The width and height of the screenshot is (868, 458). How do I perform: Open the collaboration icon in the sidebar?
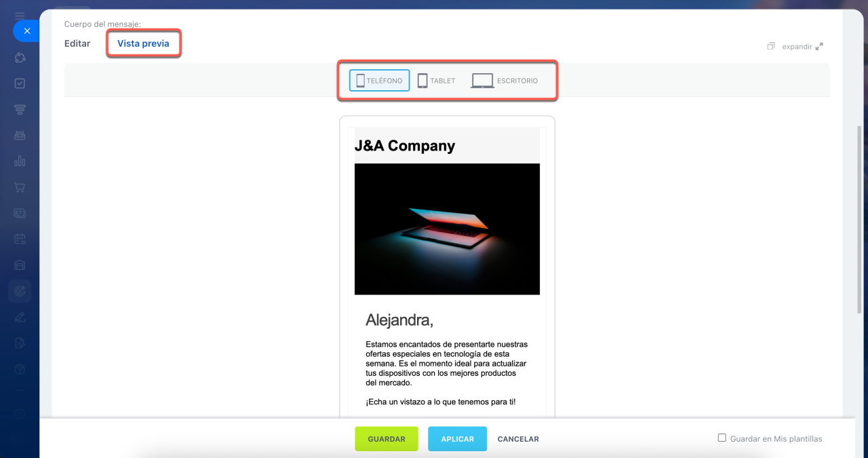(20, 58)
